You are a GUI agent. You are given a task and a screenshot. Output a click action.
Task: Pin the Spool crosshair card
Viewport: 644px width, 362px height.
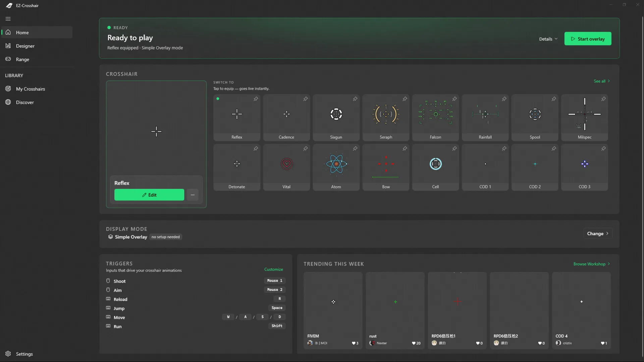pos(553,99)
